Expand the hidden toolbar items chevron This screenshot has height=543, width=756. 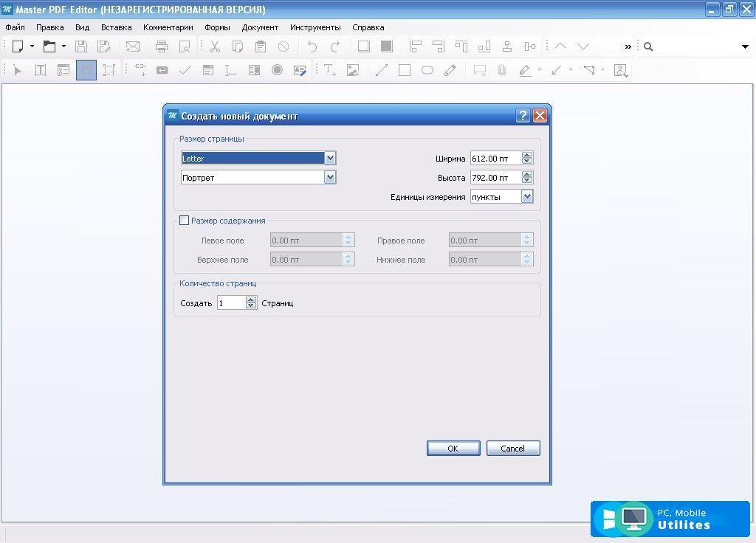[628, 46]
